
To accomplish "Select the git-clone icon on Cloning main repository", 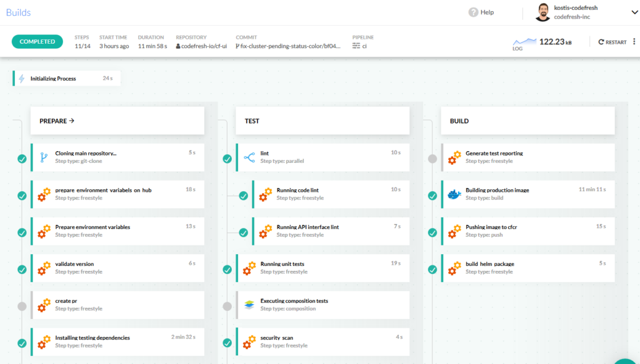I will coord(43,158).
